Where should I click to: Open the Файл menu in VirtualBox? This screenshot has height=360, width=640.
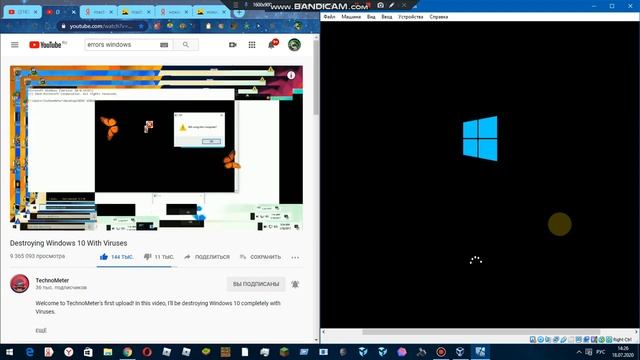click(x=329, y=17)
